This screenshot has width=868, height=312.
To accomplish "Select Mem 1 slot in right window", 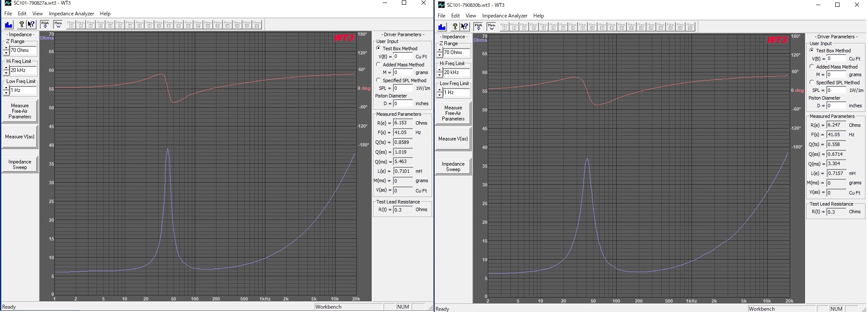I will tap(504, 27).
